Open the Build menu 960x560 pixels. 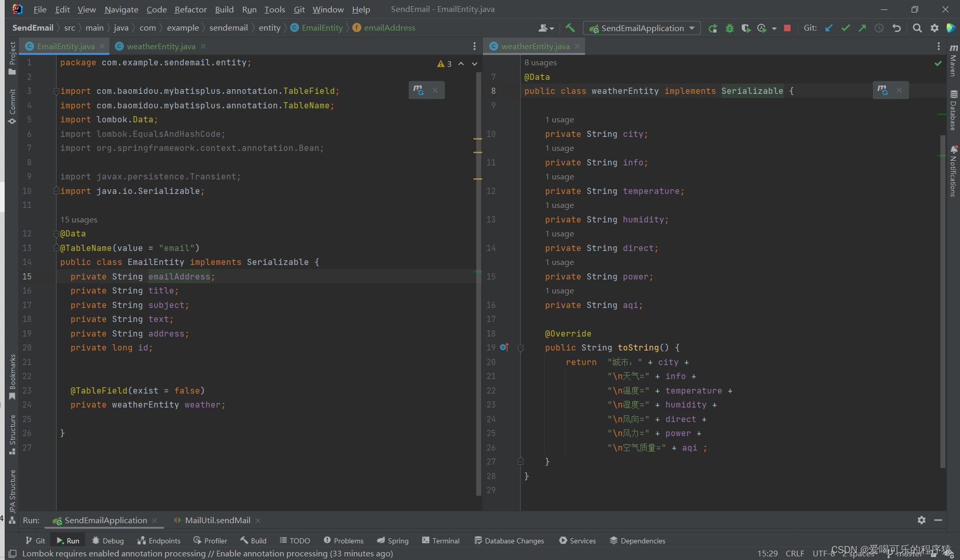click(224, 9)
